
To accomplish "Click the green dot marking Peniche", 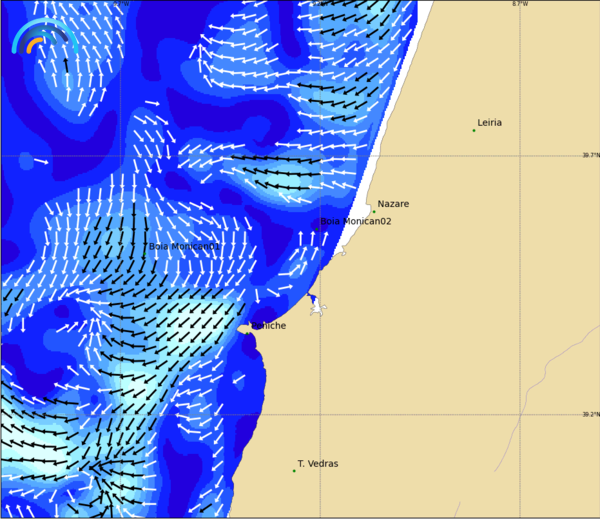I will (x=247, y=334).
